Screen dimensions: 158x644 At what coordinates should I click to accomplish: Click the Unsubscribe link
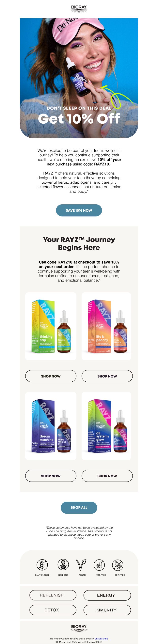(x=101, y=638)
